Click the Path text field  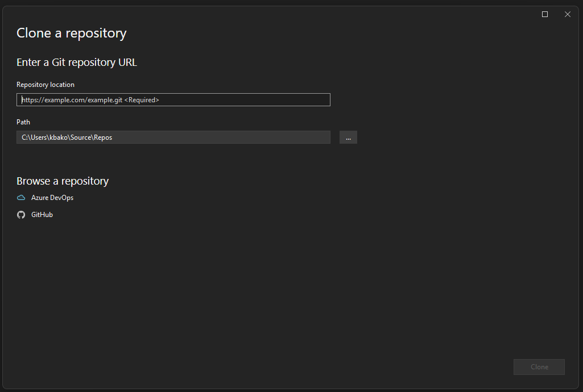pos(173,137)
